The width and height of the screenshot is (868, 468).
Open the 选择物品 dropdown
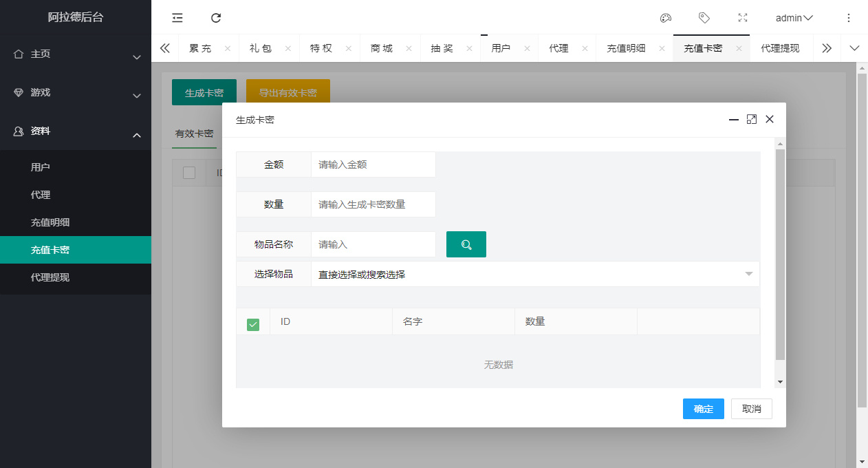[534, 274]
